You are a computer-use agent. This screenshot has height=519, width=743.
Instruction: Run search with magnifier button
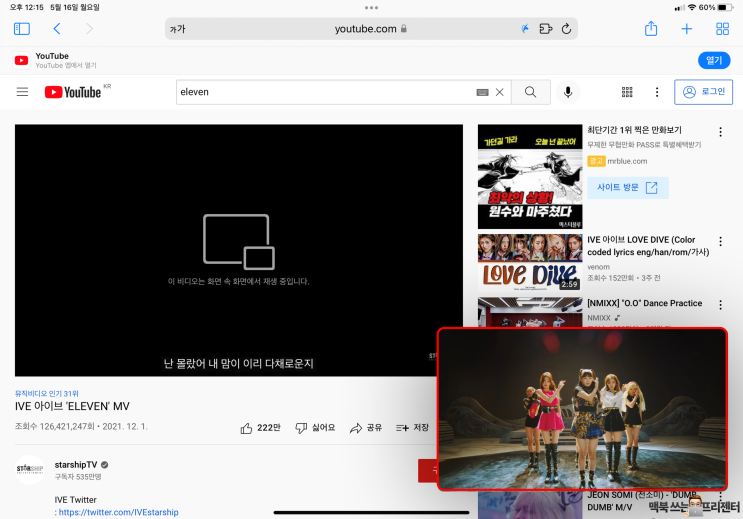pyautogui.click(x=531, y=92)
